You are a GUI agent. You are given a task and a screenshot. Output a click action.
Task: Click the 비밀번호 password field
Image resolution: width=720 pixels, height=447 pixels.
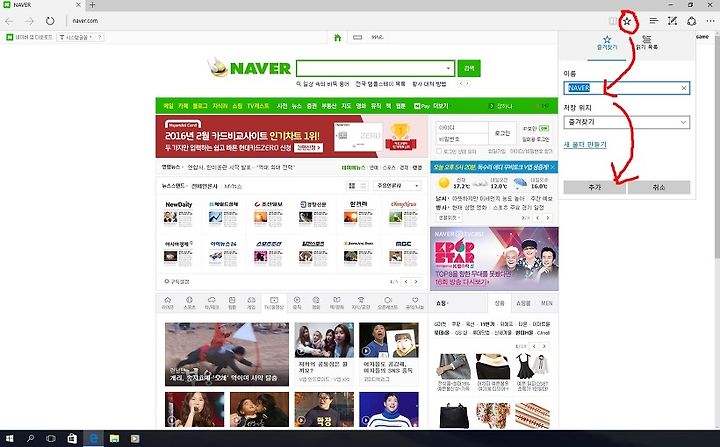coord(462,139)
